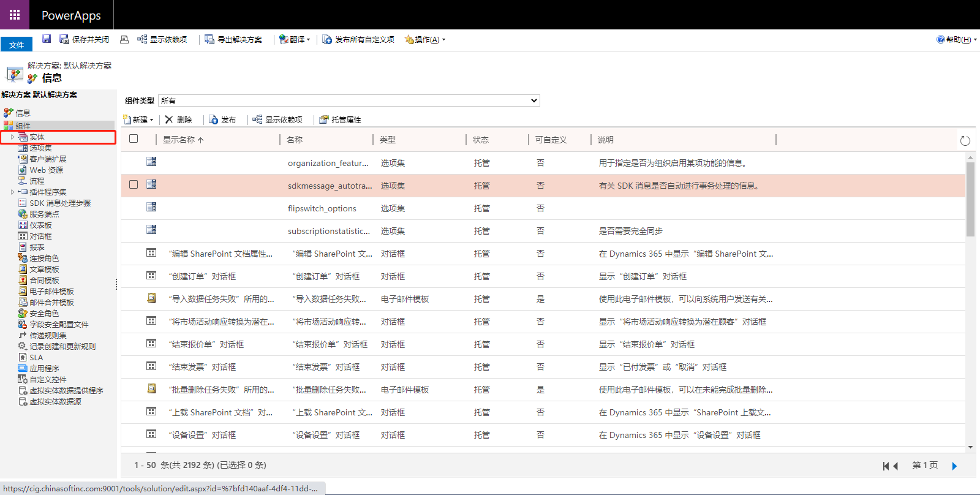This screenshot has width=980, height=495.
Task: Open Web 资源 icon in the tree
Action: 23,170
